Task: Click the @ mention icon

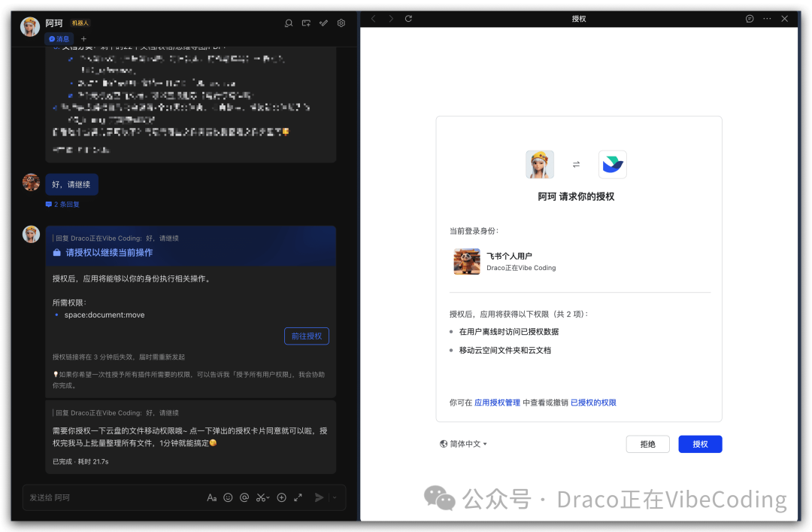Action: 244,497
